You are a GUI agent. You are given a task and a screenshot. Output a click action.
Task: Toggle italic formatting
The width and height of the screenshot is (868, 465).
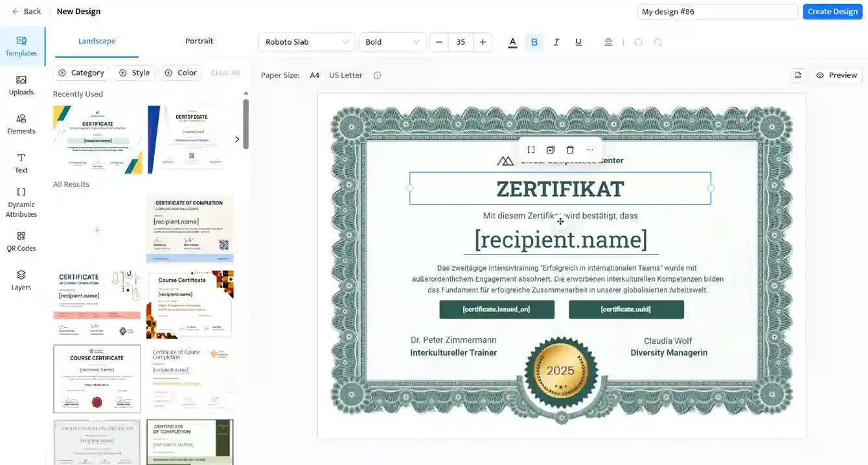(x=556, y=42)
